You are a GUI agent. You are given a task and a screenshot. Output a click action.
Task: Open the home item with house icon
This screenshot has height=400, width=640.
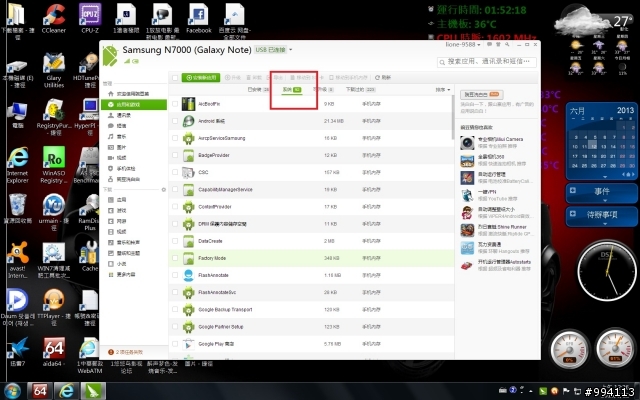[111, 94]
